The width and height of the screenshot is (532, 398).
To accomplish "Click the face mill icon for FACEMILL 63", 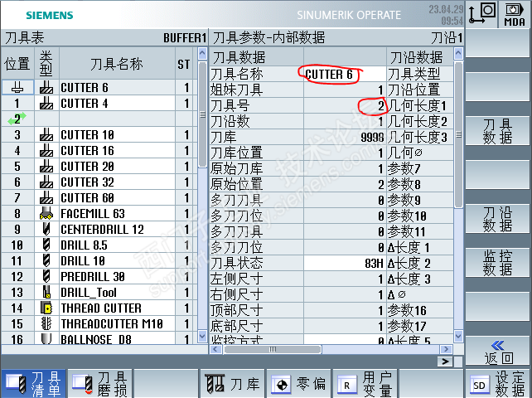I will point(46,214).
